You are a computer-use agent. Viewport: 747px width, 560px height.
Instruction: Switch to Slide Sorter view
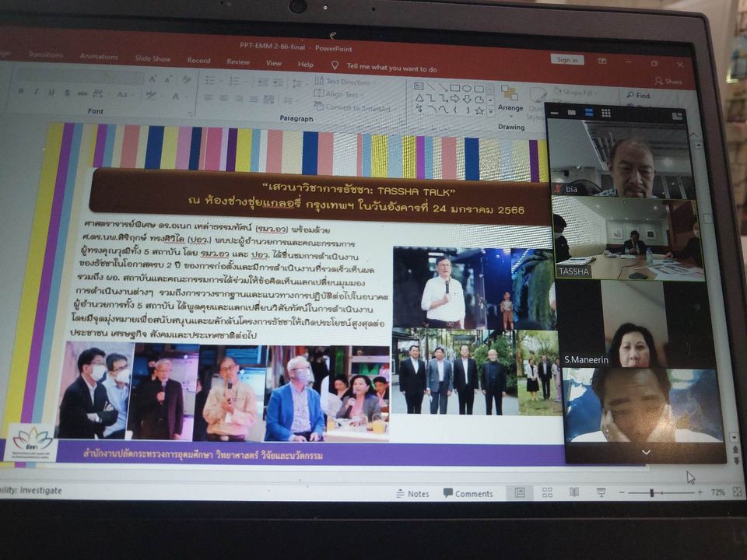[x=548, y=492]
